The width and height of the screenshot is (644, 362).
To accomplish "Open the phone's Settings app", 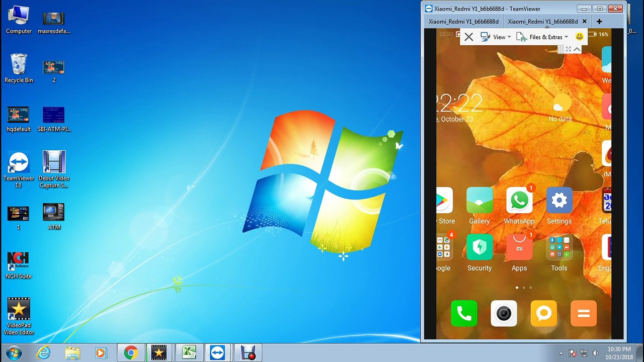I will tap(559, 200).
